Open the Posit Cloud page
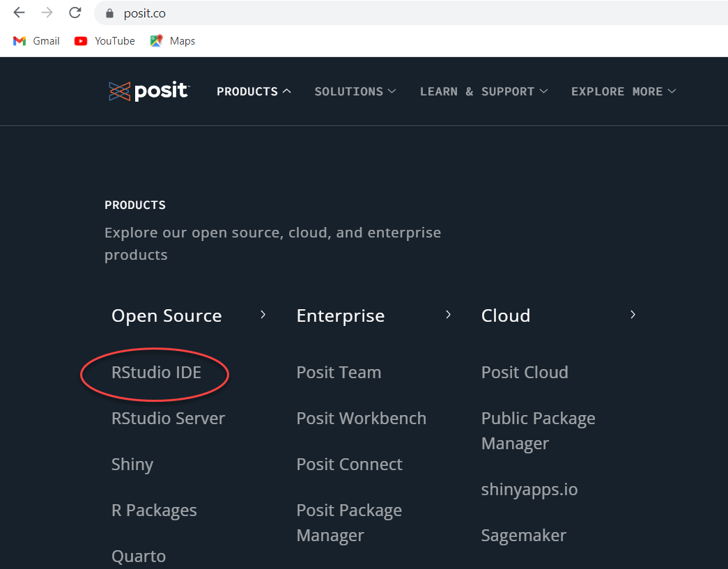 (525, 372)
